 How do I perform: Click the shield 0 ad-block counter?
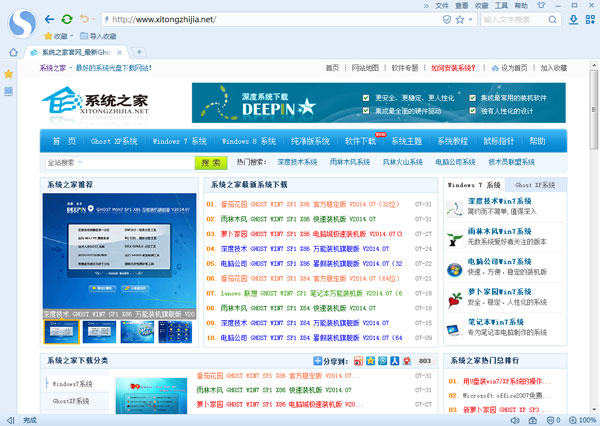[x=554, y=420]
